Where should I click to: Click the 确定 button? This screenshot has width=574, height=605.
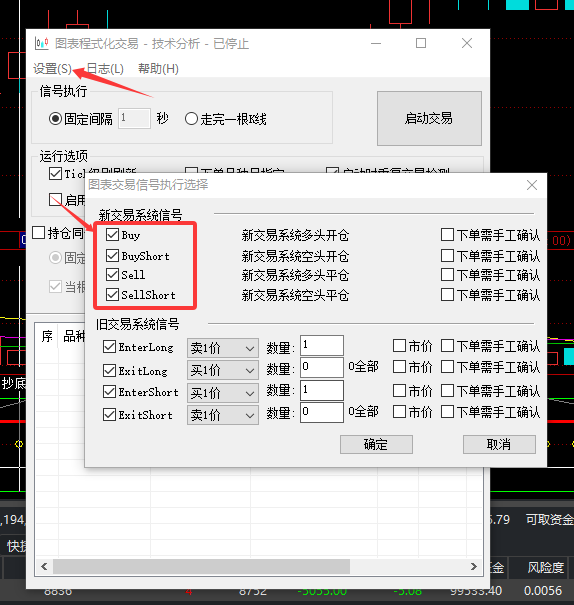click(x=376, y=444)
